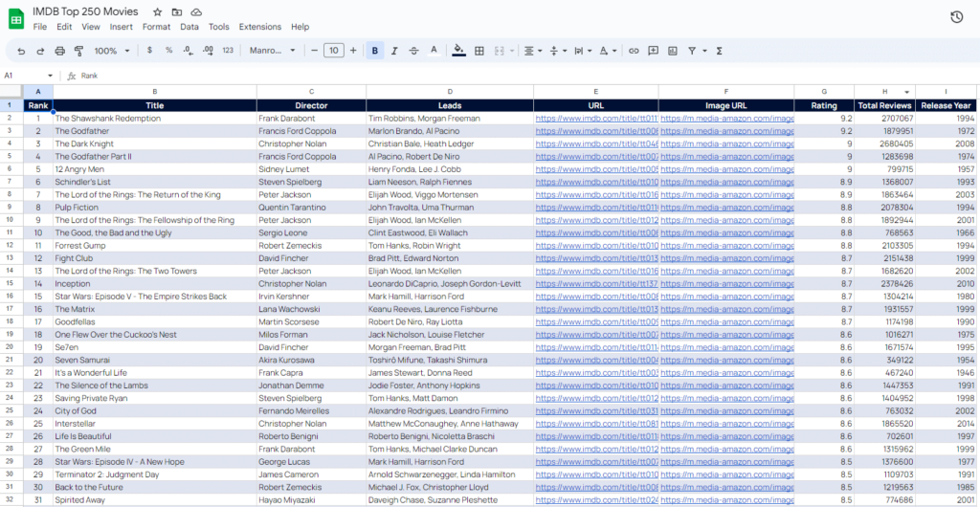Open the fill color bucket
The image size is (980, 507).
tap(458, 51)
